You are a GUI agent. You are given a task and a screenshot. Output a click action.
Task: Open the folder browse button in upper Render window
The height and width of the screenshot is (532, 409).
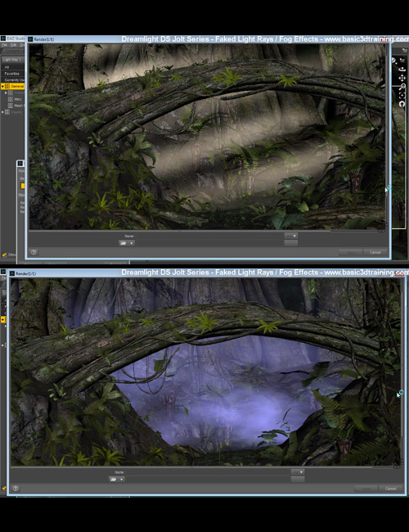click(127, 243)
